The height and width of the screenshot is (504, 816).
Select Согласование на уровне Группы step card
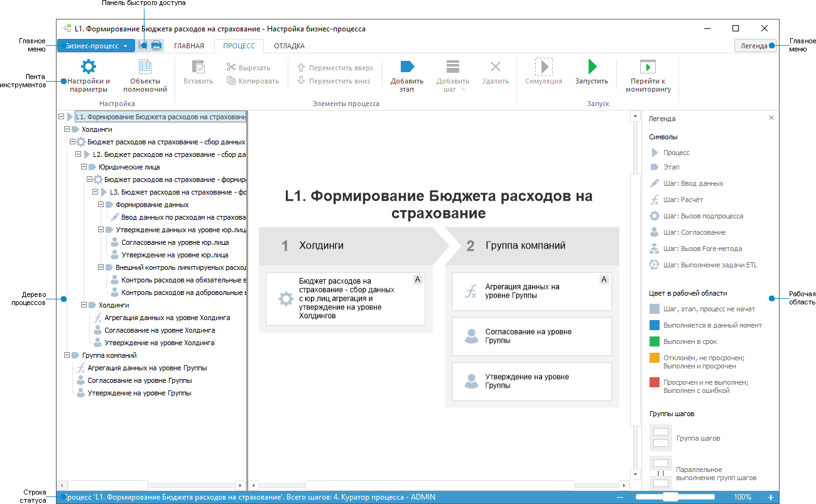[x=531, y=336]
